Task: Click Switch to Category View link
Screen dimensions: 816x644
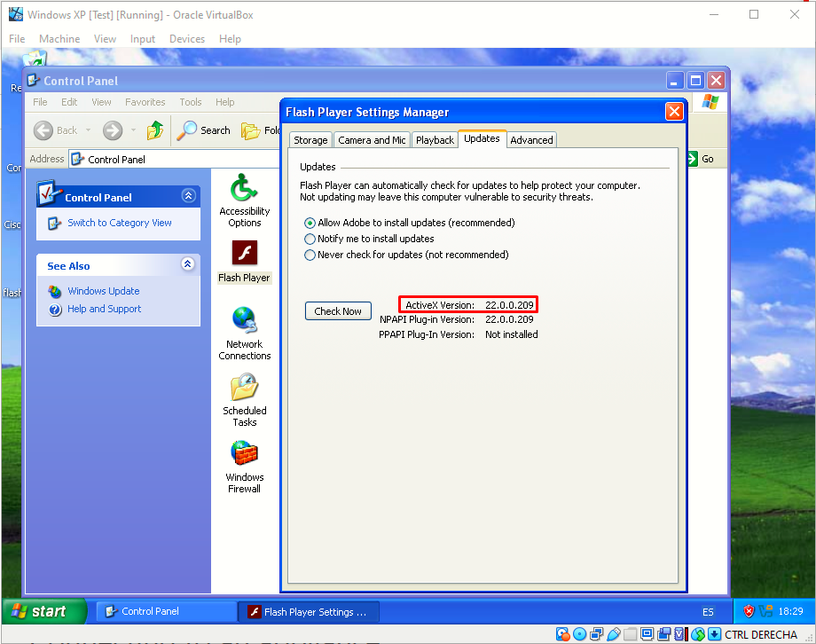Action: coord(119,223)
